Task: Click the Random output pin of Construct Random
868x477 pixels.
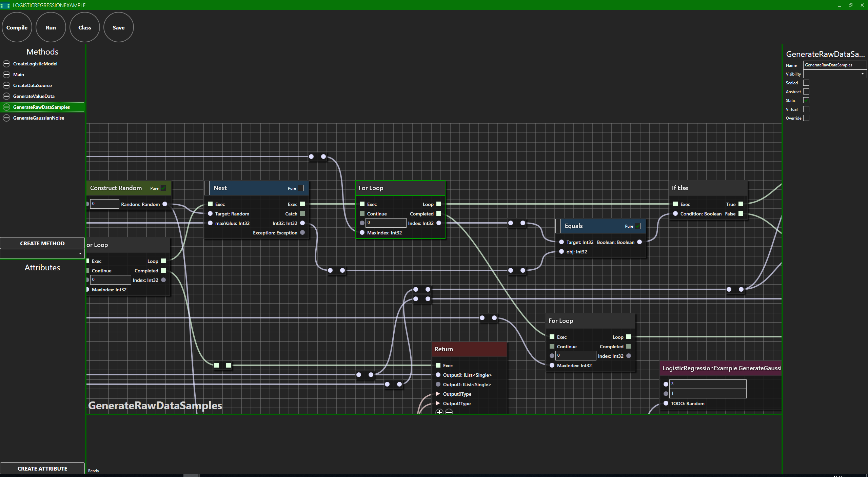Action: (x=165, y=204)
